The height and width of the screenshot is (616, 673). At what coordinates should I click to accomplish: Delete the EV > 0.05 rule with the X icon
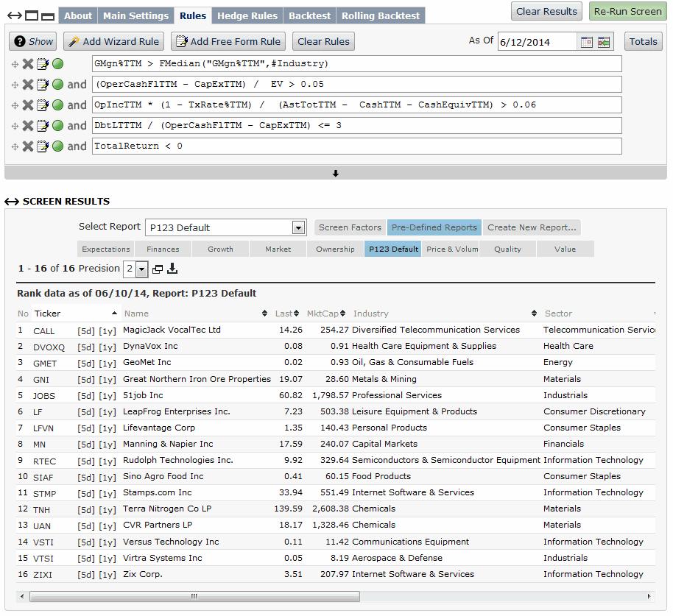tap(28, 85)
